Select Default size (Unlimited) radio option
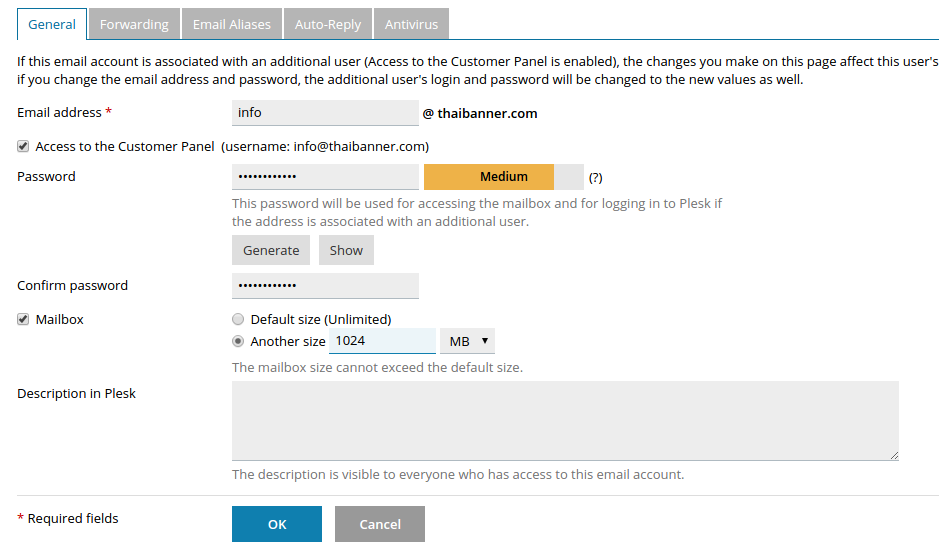 238,320
